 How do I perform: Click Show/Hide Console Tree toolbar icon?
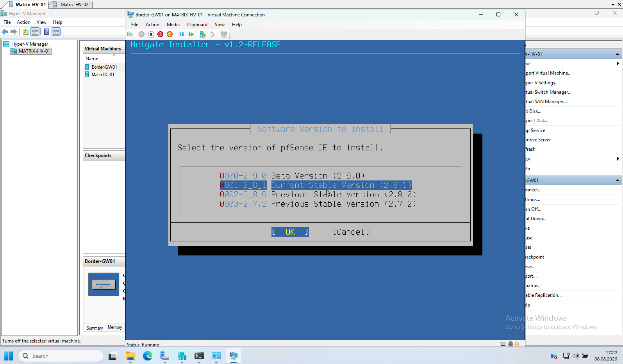[x=35, y=32]
